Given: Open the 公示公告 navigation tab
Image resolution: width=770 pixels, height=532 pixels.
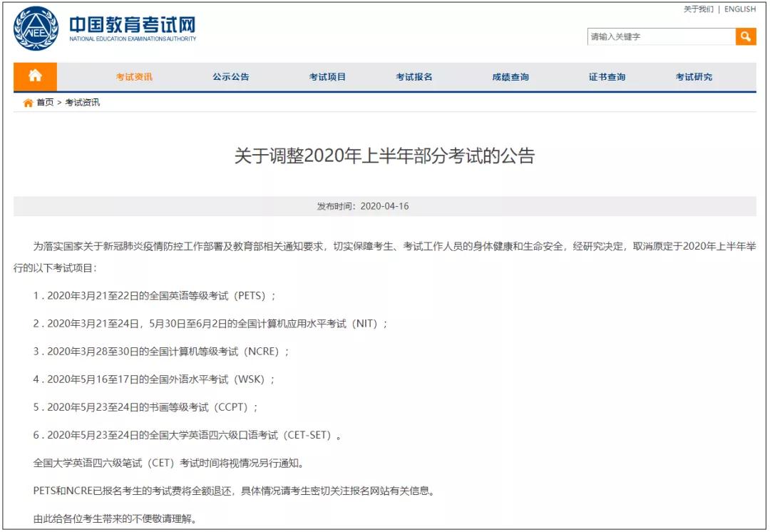Looking at the screenshot, I should pyautogui.click(x=231, y=76).
